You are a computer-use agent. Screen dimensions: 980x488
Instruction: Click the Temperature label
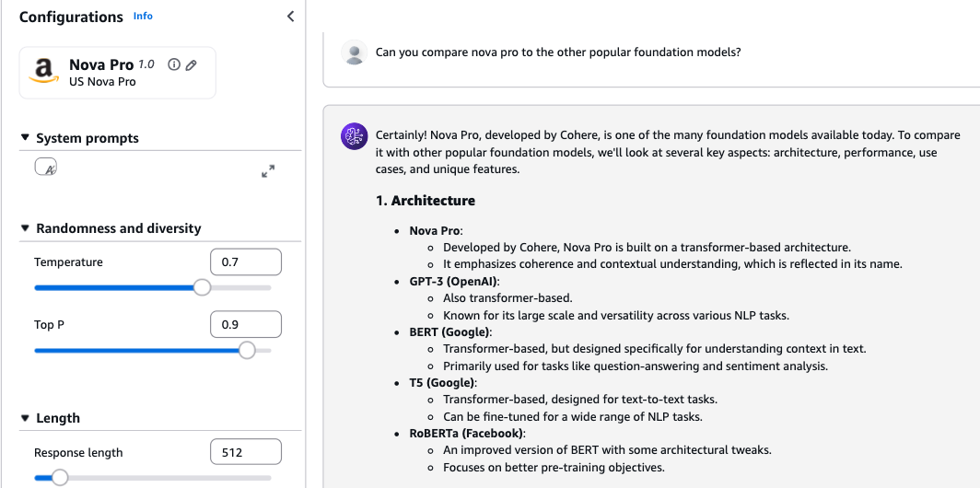[x=68, y=261]
